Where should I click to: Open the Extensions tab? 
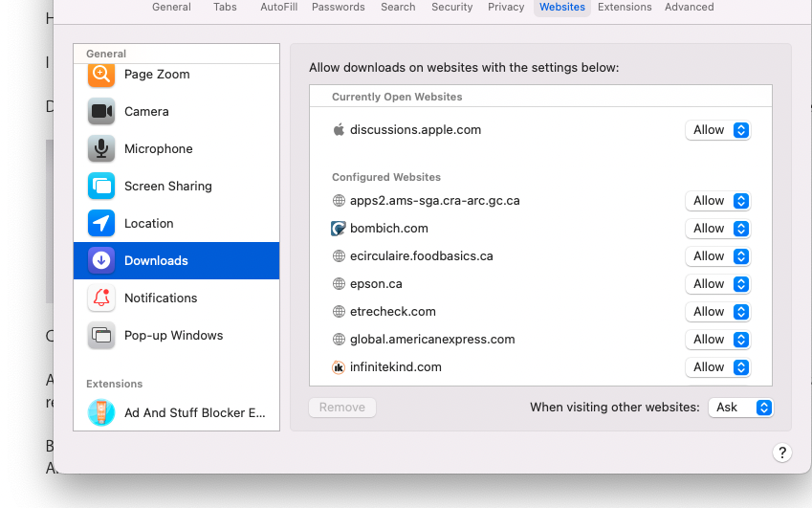coord(625,7)
